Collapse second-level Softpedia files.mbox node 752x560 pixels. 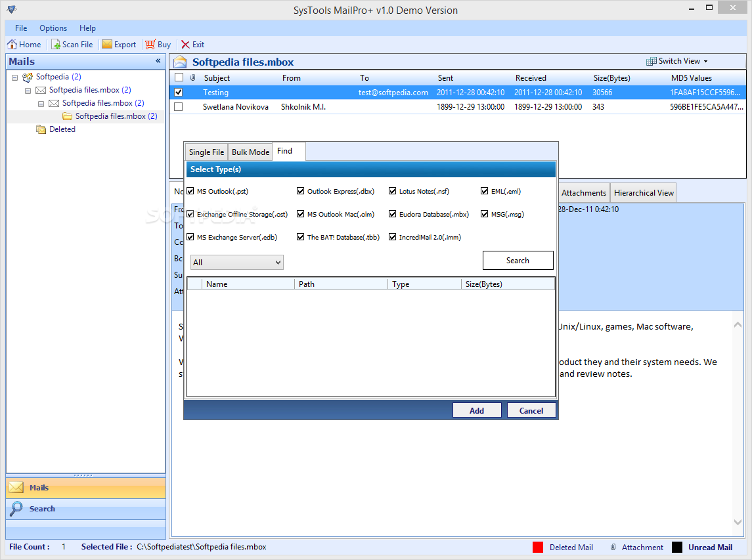(41, 104)
